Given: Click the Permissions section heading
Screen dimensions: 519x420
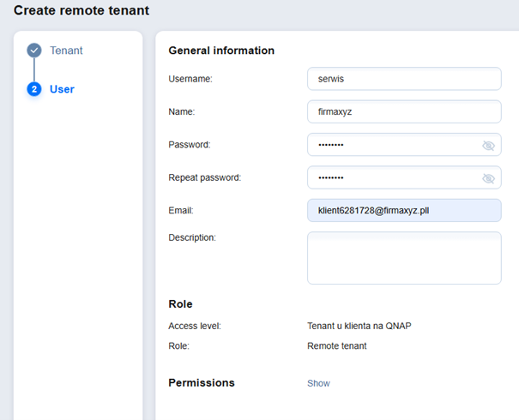Looking at the screenshot, I should pyautogui.click(x=201, y=382).
